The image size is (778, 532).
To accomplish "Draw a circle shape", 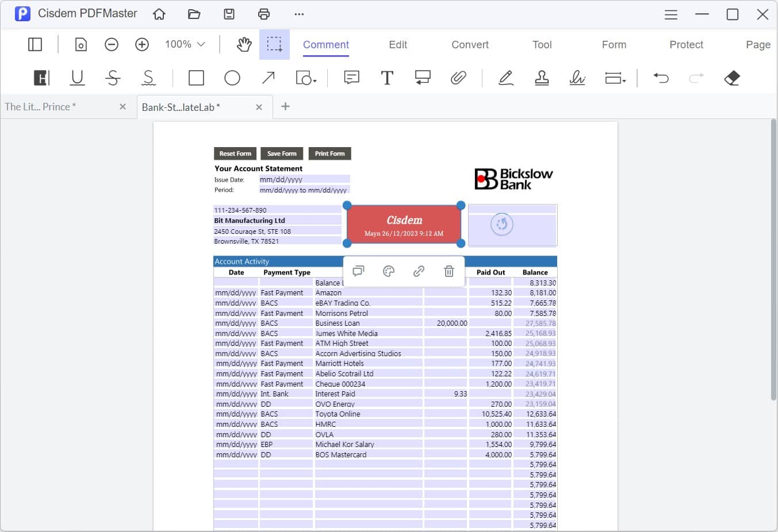I will point(232,78).
